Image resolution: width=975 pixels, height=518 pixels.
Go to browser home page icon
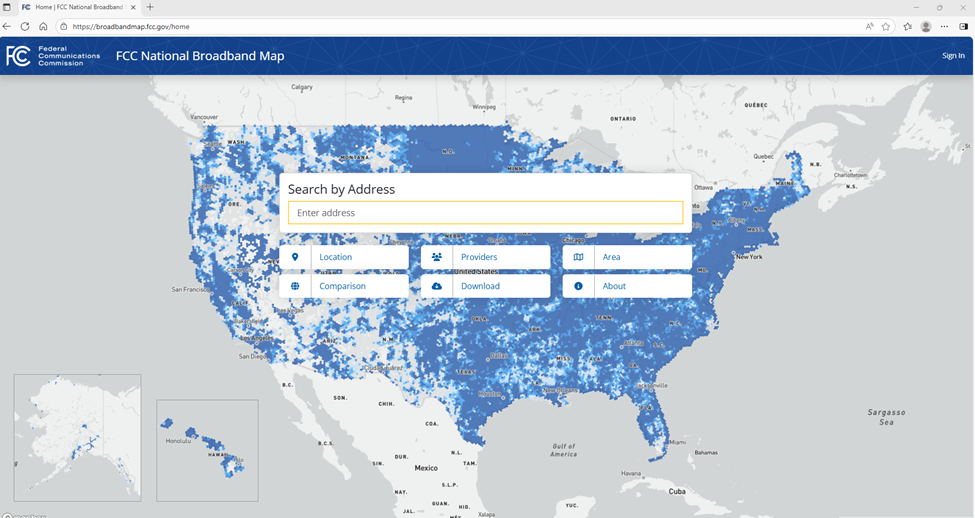43,27
